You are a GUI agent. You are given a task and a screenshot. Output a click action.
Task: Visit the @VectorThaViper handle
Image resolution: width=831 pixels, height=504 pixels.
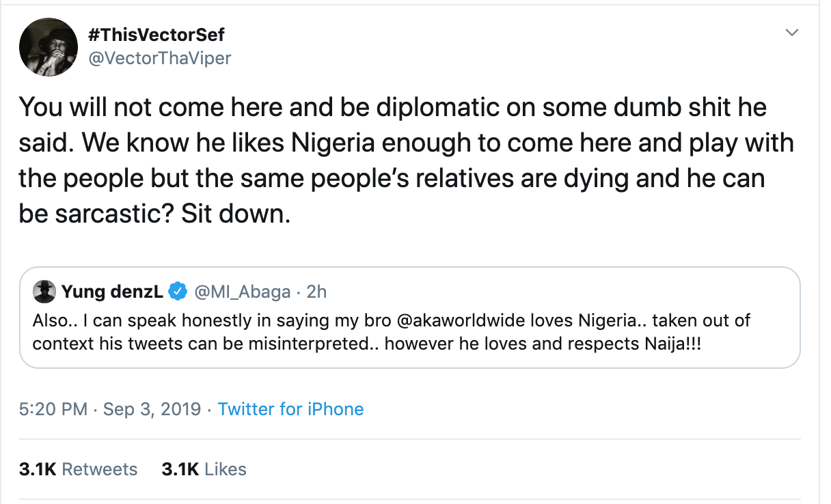click(x=159, y=58)
